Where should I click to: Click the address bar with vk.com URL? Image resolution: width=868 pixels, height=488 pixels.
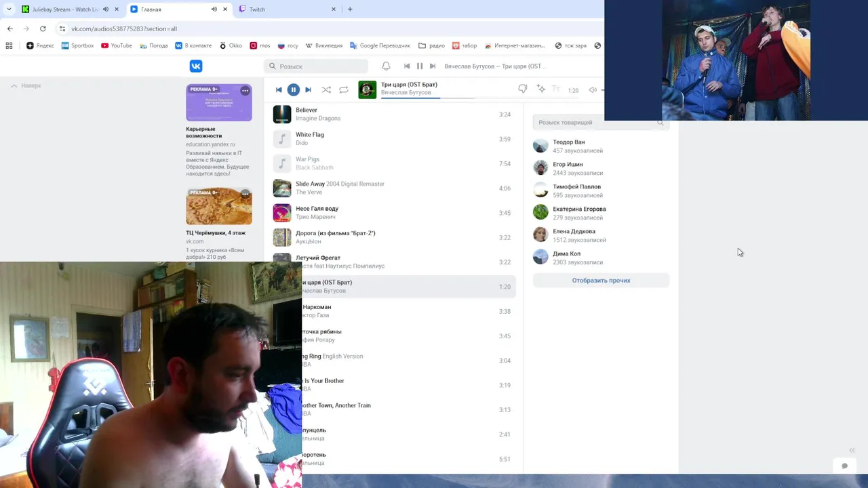coord(325,28)
